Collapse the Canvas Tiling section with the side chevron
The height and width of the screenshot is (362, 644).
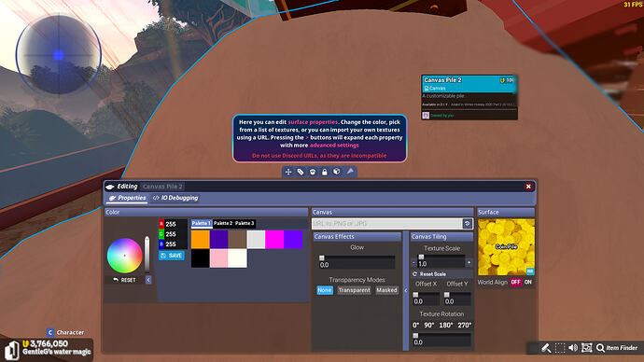click(x=406, y=290)
